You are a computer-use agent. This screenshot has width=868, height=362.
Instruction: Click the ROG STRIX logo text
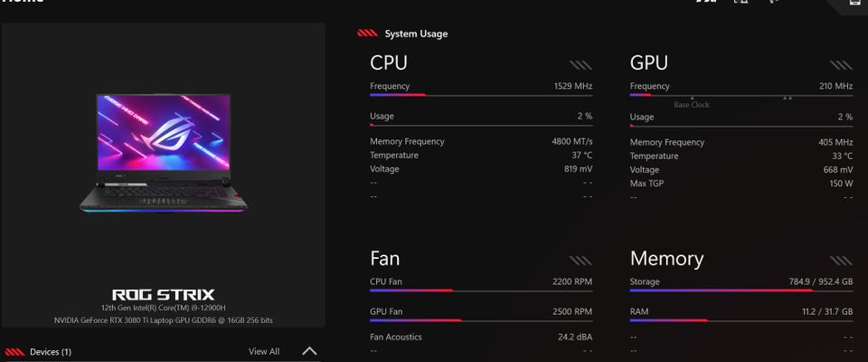pyautogui.click(x=163, y=294)
